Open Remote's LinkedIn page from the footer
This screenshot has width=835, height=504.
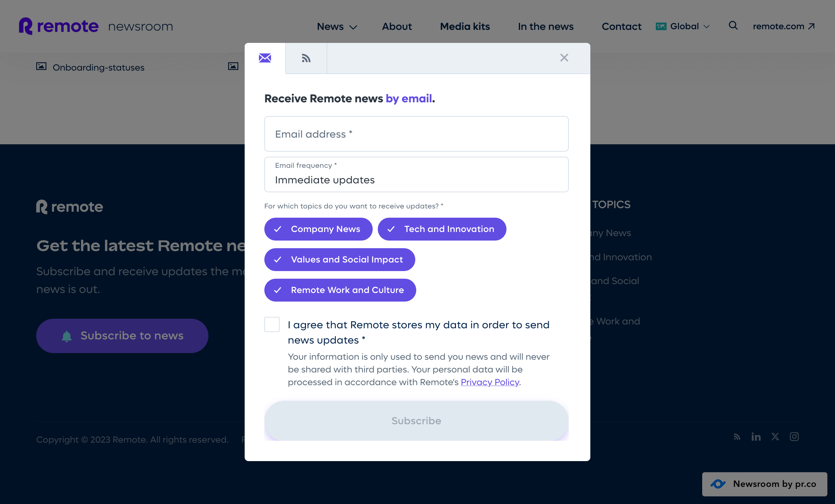pos(756,437)
